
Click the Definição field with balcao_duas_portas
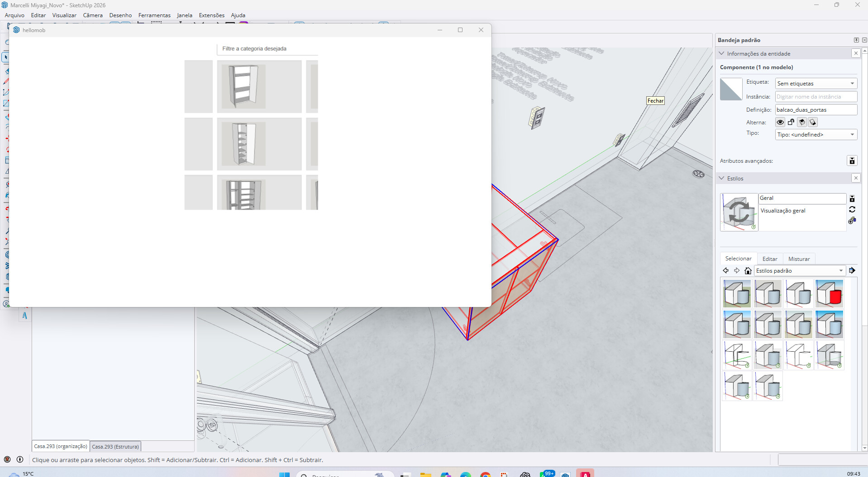pos(816,110)
